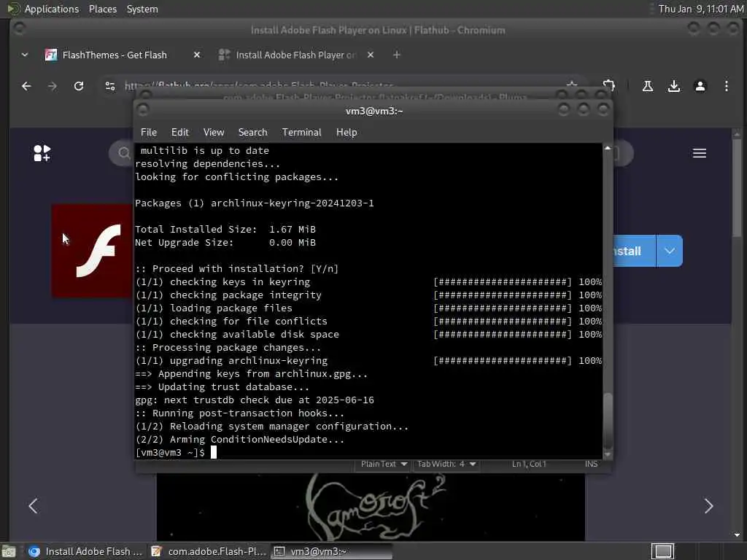Open the Places menu in the top panel
The width and height of the screenshot is (747, 560).
[x=102, y=9]
